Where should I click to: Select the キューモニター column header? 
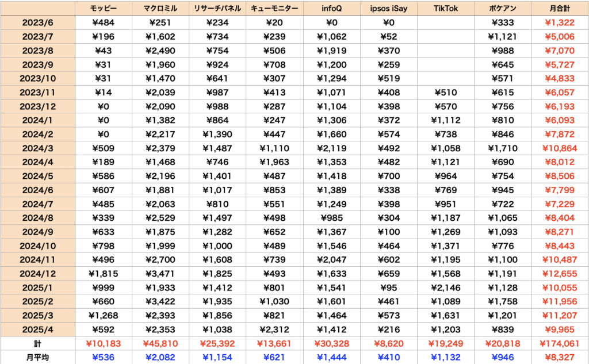pos(274,8)
